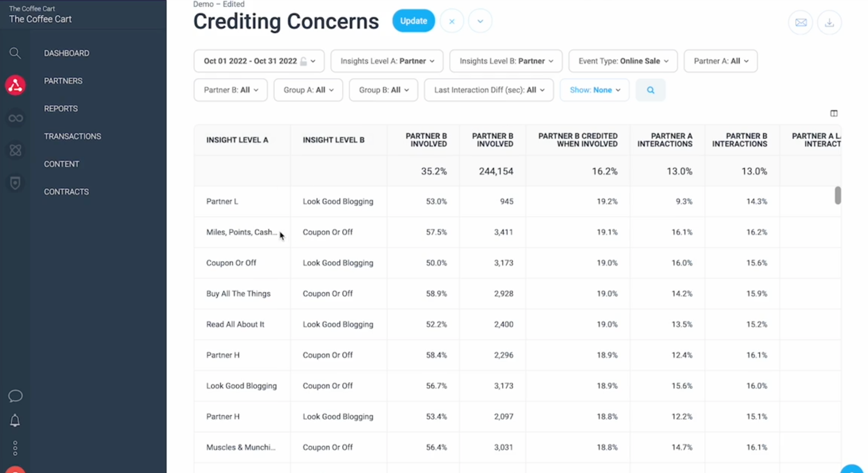
Task: Discard edits with the X button
Action: pos(451,21)
